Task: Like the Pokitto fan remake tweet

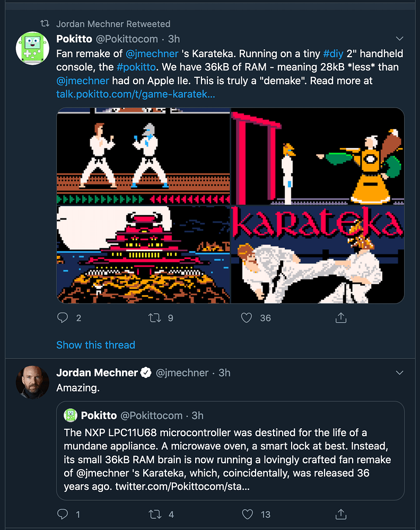Action: coord(246,318)
